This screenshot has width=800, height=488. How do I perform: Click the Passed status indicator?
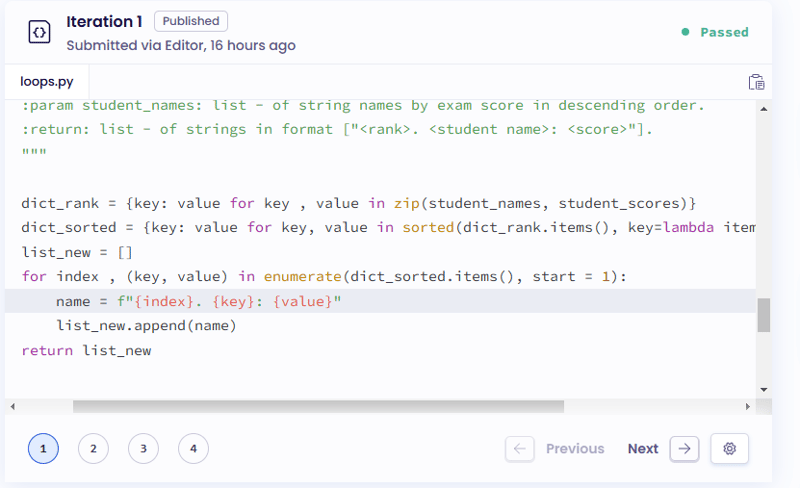tap(715, 32)
